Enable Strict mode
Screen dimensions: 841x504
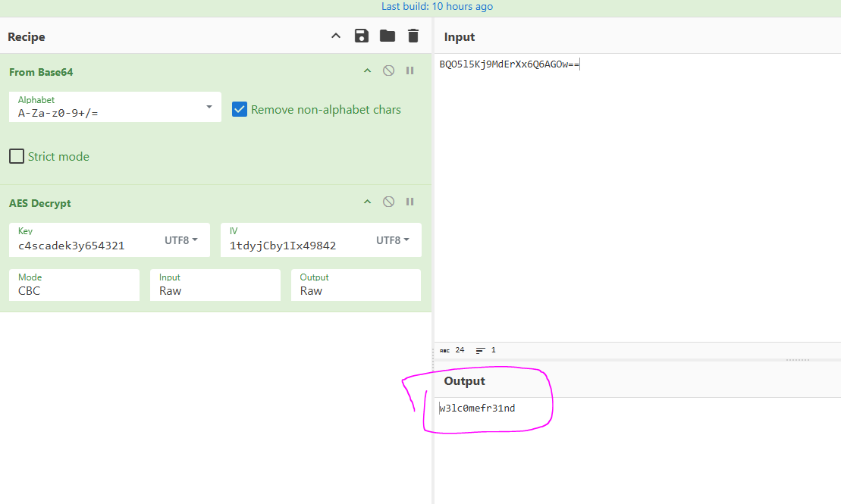pos(16,156)
